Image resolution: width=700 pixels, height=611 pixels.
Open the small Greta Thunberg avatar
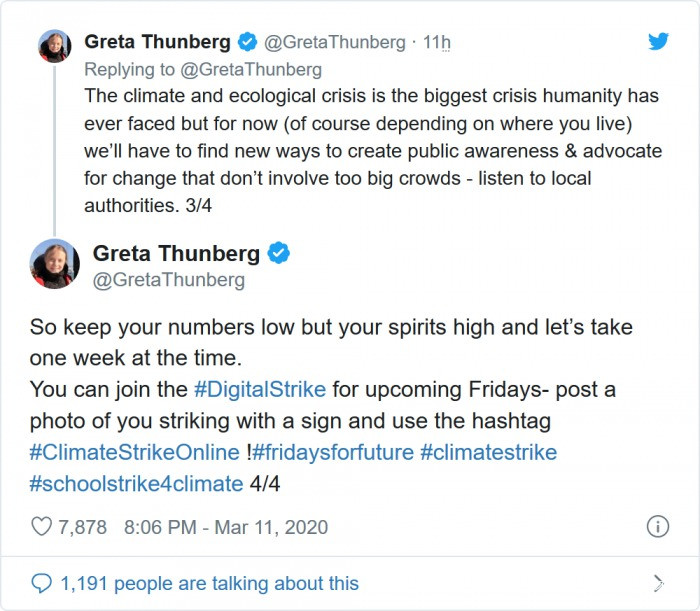click(54, 47)
